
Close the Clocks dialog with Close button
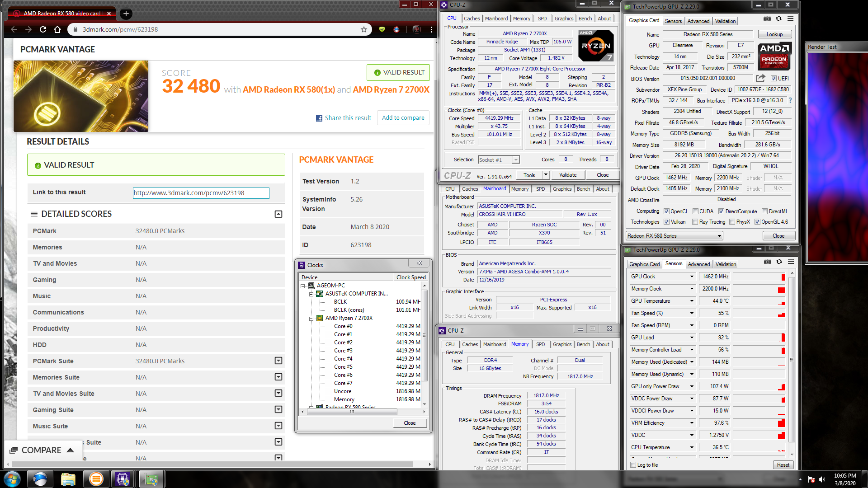(x=410, y=423)
